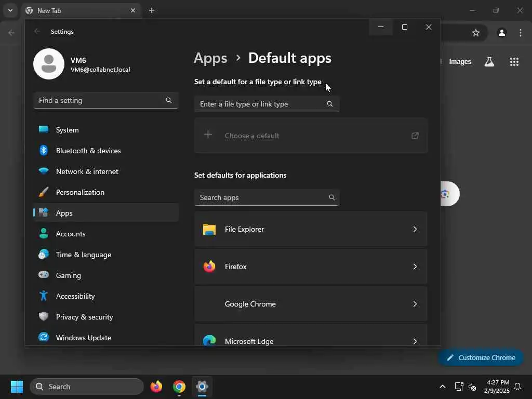Open Bluetooth & devices settings
Image resolution: width=532 pixels, height=399 pixels.
tap(106, 151)
